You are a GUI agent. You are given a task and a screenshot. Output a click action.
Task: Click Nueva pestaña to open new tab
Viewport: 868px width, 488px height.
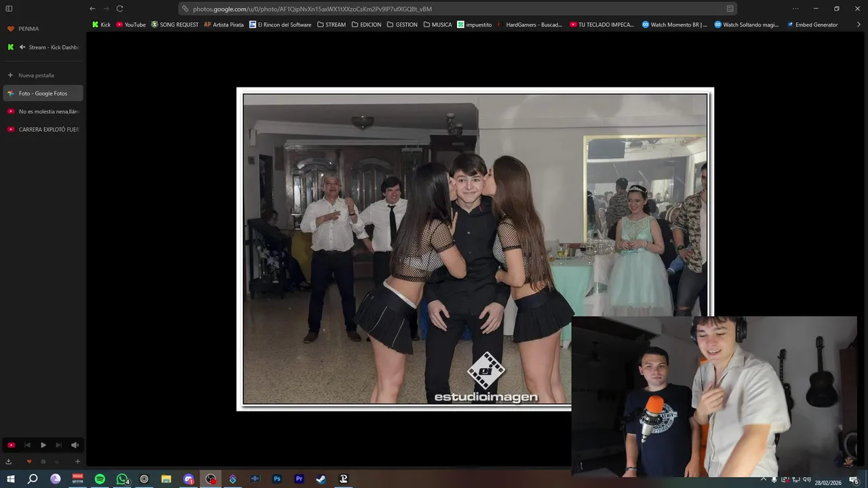(x=43, y=75)
